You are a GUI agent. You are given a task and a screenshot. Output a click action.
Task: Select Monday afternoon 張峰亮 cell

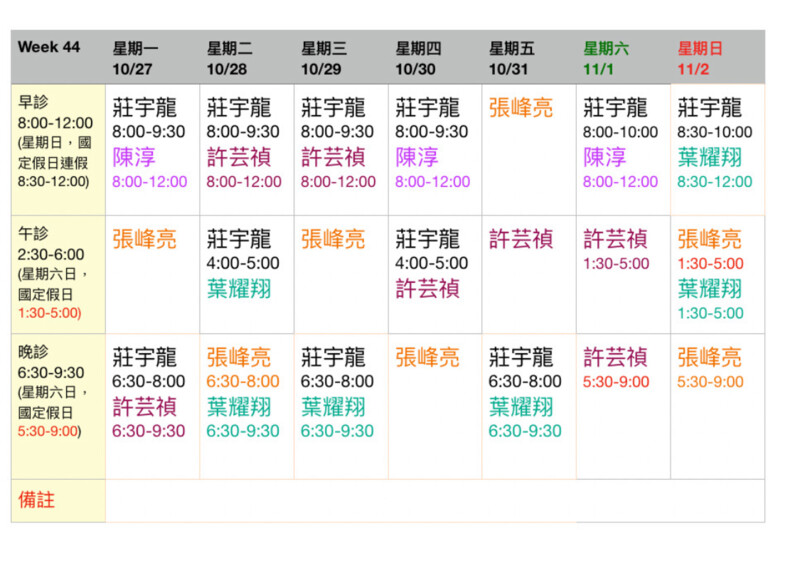pyautogui.click(x=144, y=239)
